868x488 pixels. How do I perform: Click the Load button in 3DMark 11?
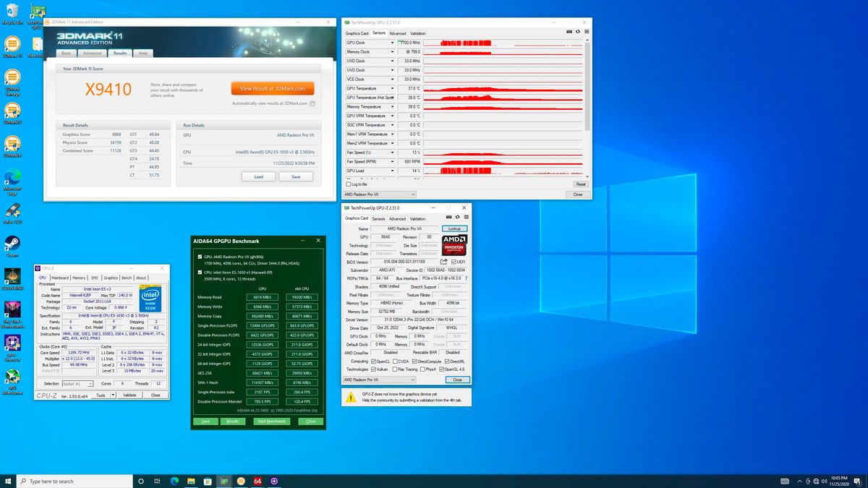coord(258,176)
